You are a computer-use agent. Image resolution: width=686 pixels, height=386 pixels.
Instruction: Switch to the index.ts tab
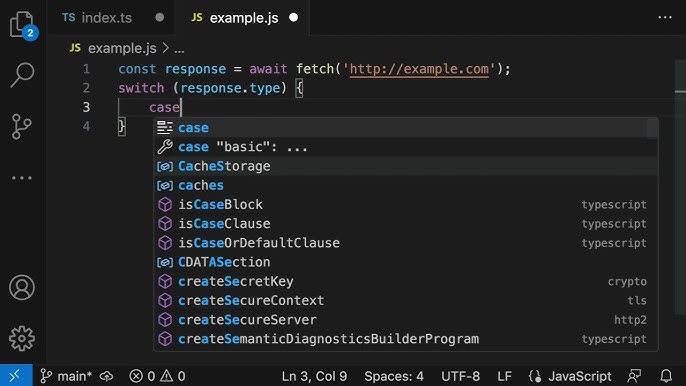106,18
